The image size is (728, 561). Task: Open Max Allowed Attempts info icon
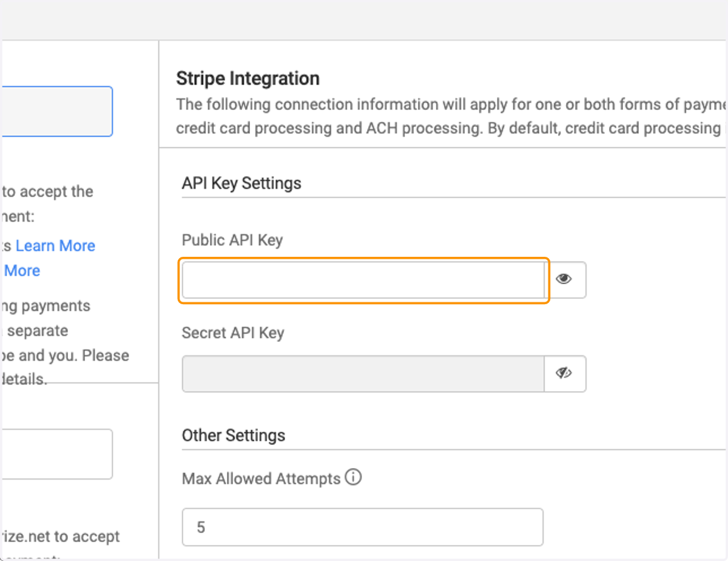point(353,478)
